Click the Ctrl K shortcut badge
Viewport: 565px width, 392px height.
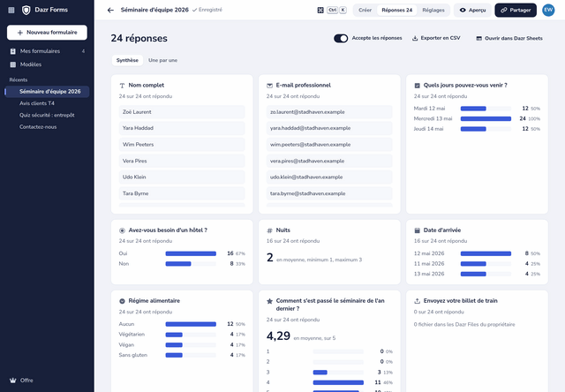(x=336, y=10)
